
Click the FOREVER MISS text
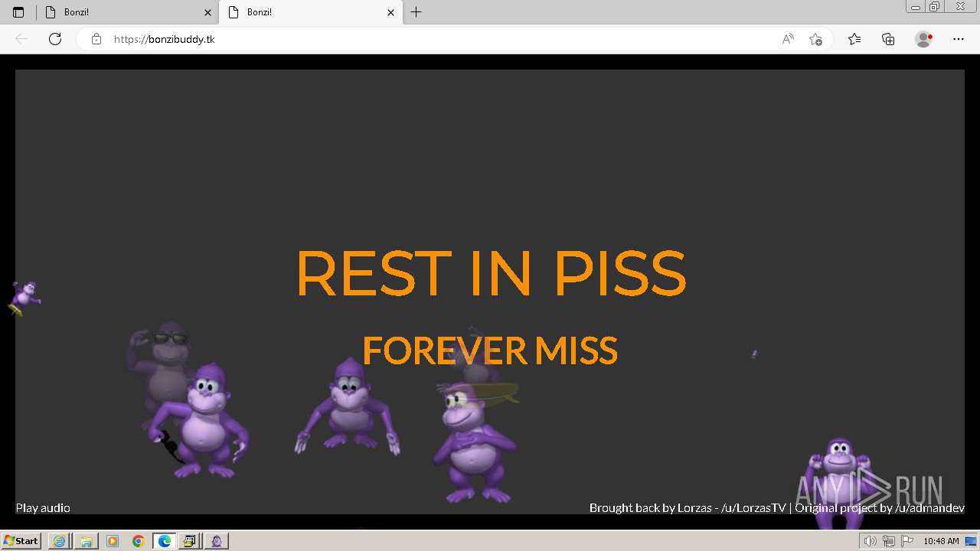pos(490,350)
